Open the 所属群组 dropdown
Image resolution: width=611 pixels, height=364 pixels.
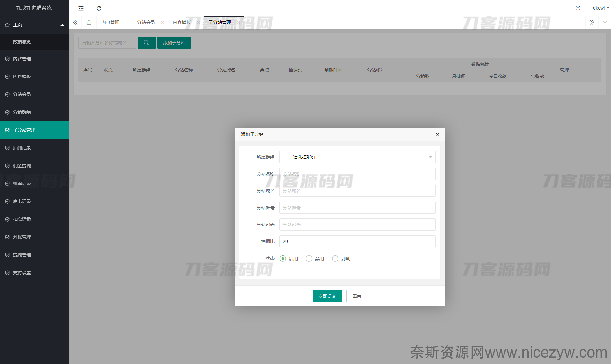click(x=357, y=157)
